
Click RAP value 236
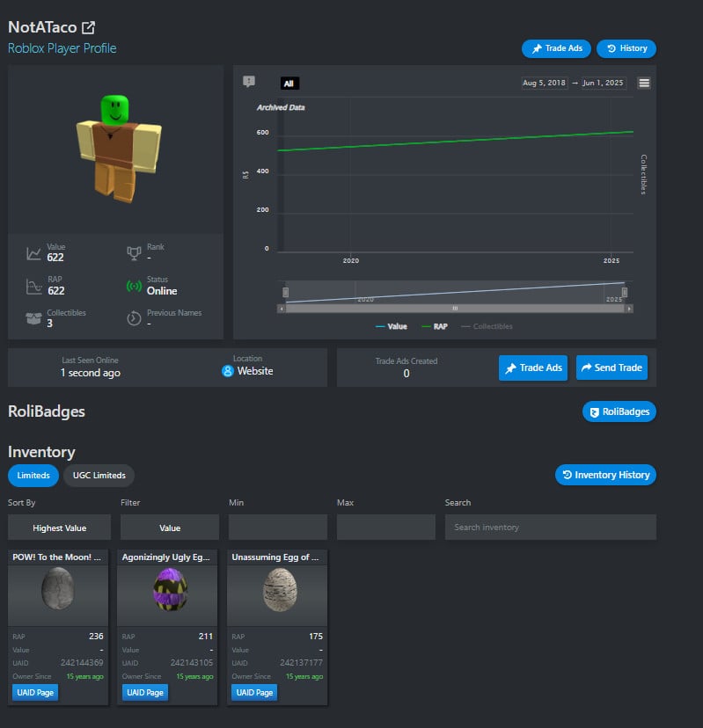[x=96, y=636]
